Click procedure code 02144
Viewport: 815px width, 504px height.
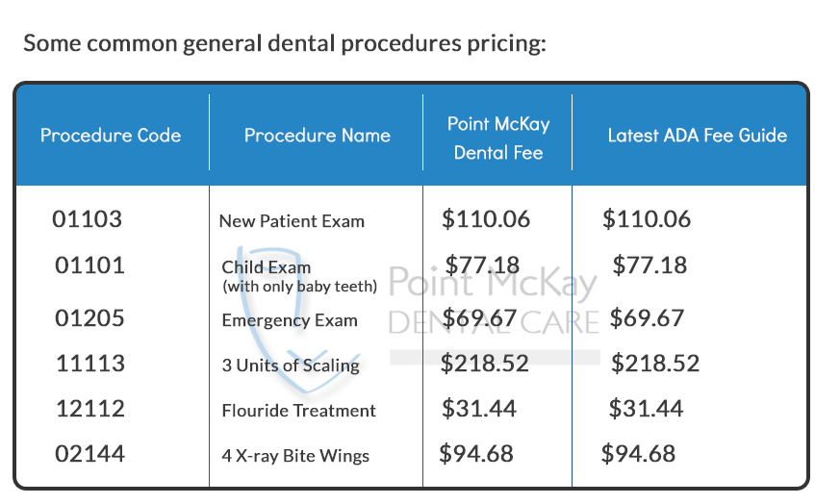tap(89, 454)
